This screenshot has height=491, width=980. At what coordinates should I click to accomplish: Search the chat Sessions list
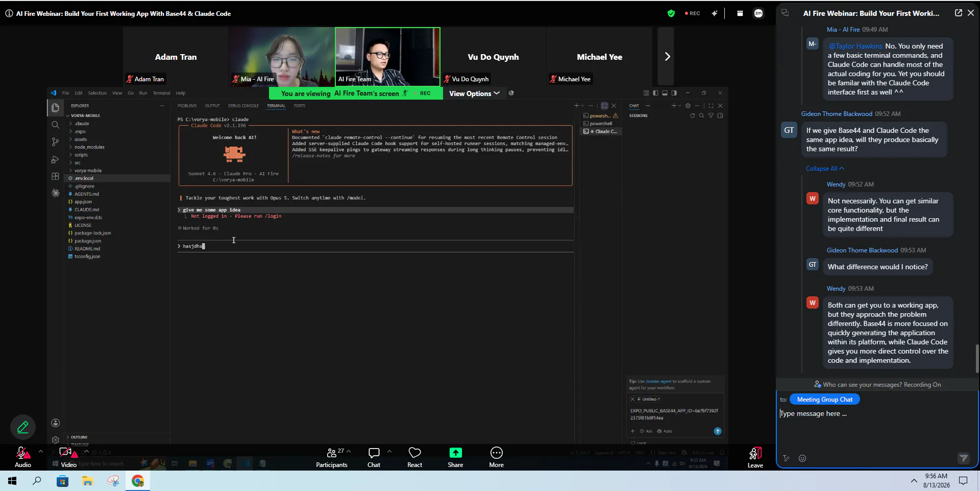[702, 116]
